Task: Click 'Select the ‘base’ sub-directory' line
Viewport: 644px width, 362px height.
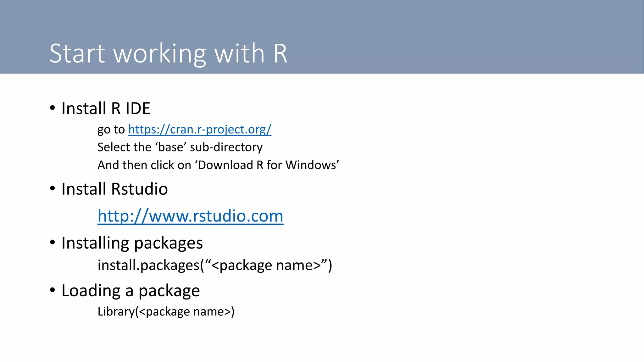Action: tap(180, 147)
